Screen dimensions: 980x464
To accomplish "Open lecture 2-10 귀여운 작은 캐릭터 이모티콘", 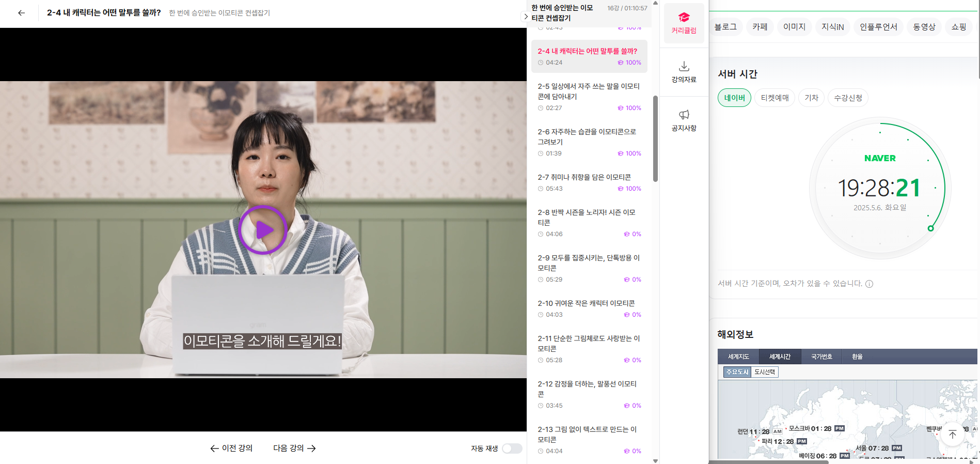I will pyautogui.click(x=589, y=308).
